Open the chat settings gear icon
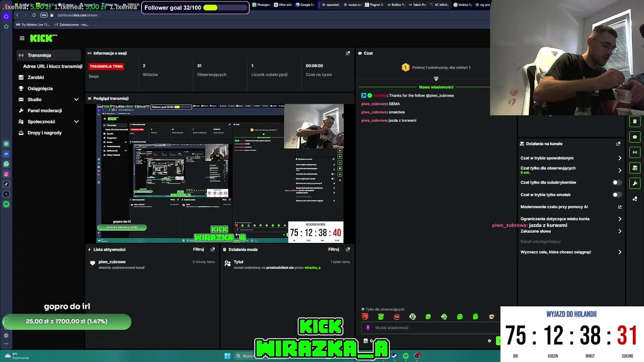Screen dimensions: 644x362 click(489, 341)
